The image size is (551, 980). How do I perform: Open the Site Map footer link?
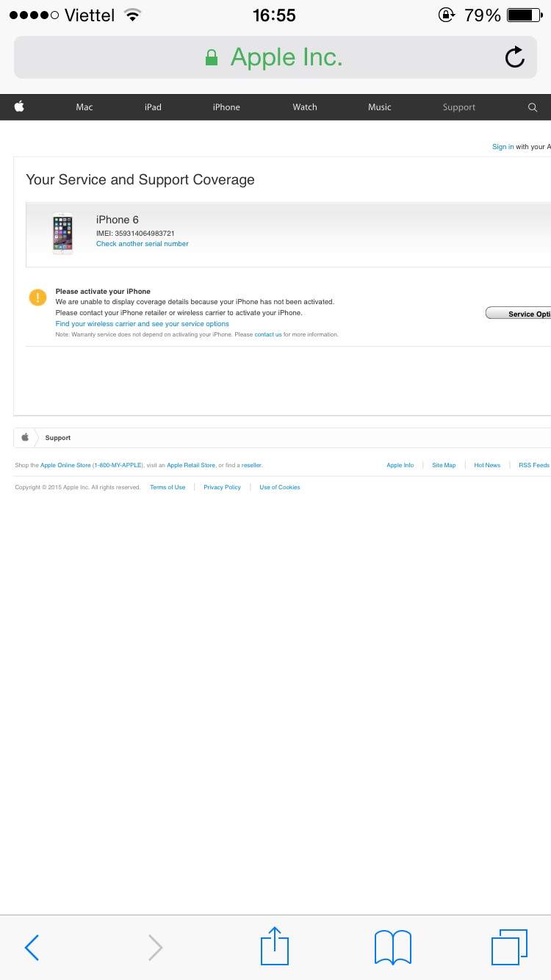coord(444,466)
